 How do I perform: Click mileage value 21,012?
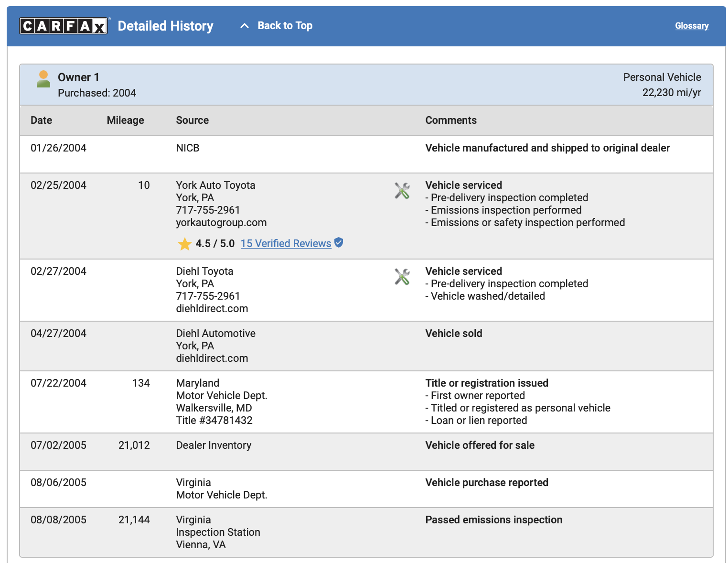(x=134, y=445)
